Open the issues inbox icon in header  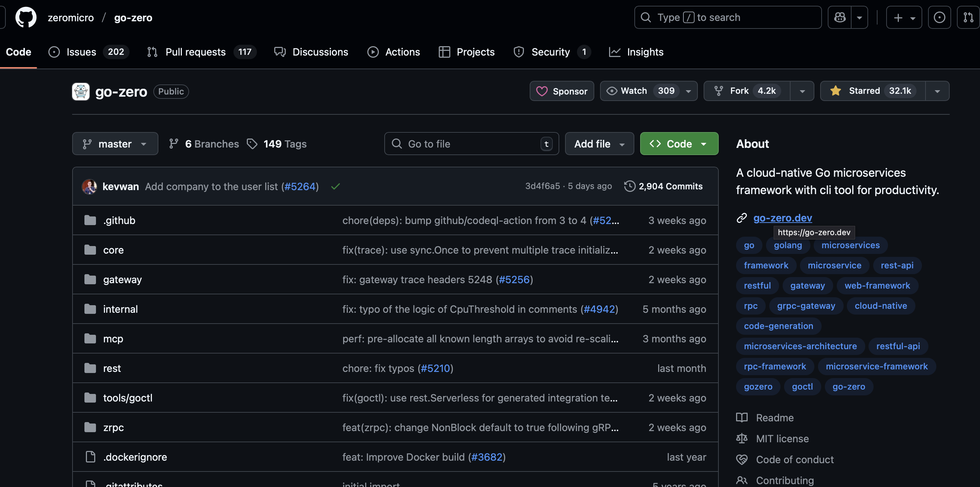pyautogui.click(x=939, y=18)
